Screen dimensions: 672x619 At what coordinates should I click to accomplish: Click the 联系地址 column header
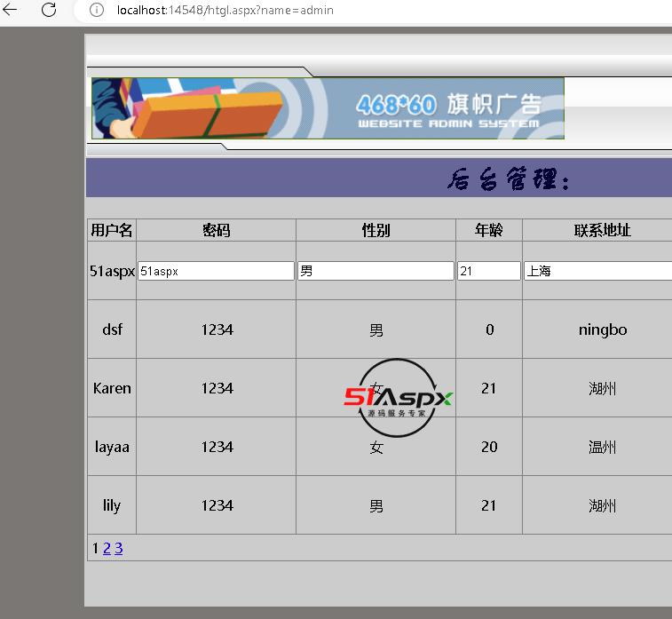coord(602,230)
